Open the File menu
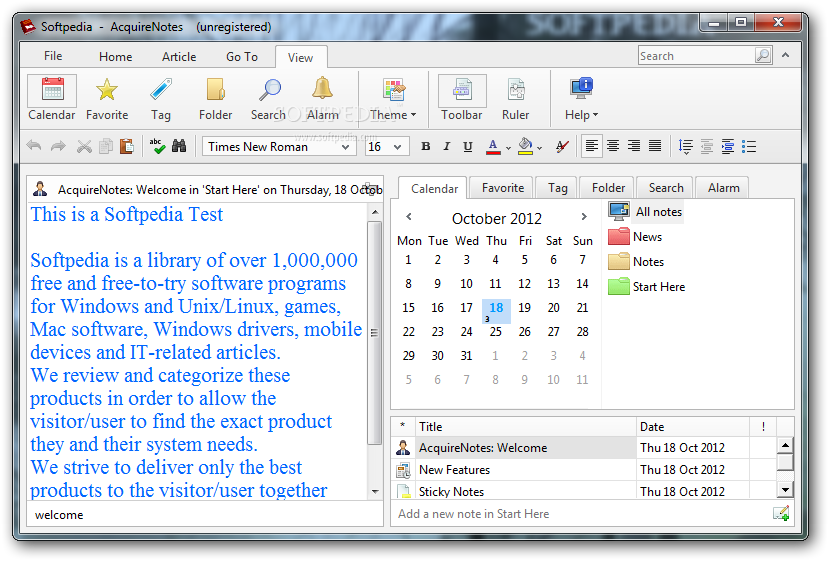The image size is (829, 561). [53, 56]
